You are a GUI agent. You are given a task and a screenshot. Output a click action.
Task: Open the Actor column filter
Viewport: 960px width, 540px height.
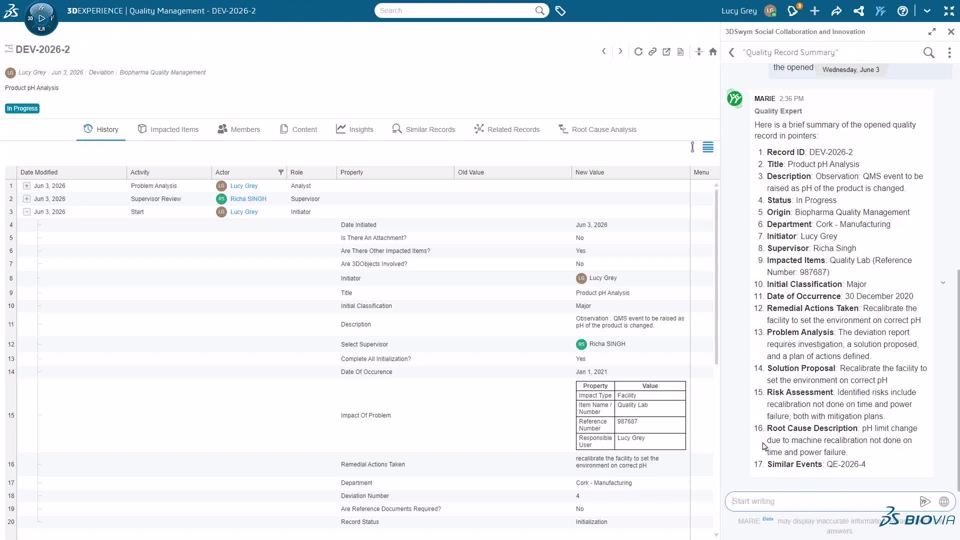point(281,172)
